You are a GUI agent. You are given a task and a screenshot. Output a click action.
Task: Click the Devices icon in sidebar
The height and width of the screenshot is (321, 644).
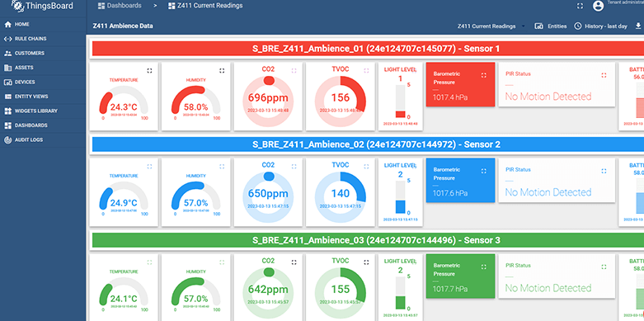(7, 83)
